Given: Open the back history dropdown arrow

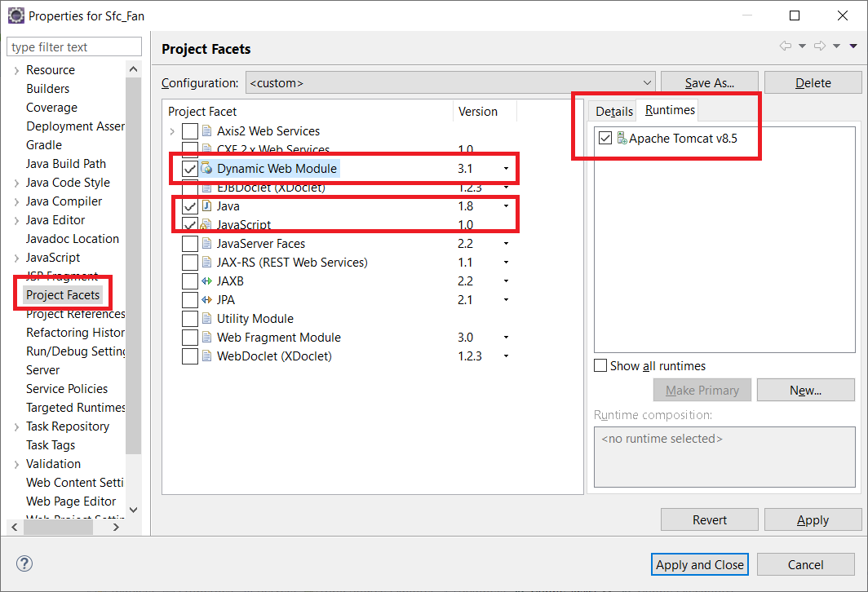Looking at the screenshot, I should (x=802, y=46).
